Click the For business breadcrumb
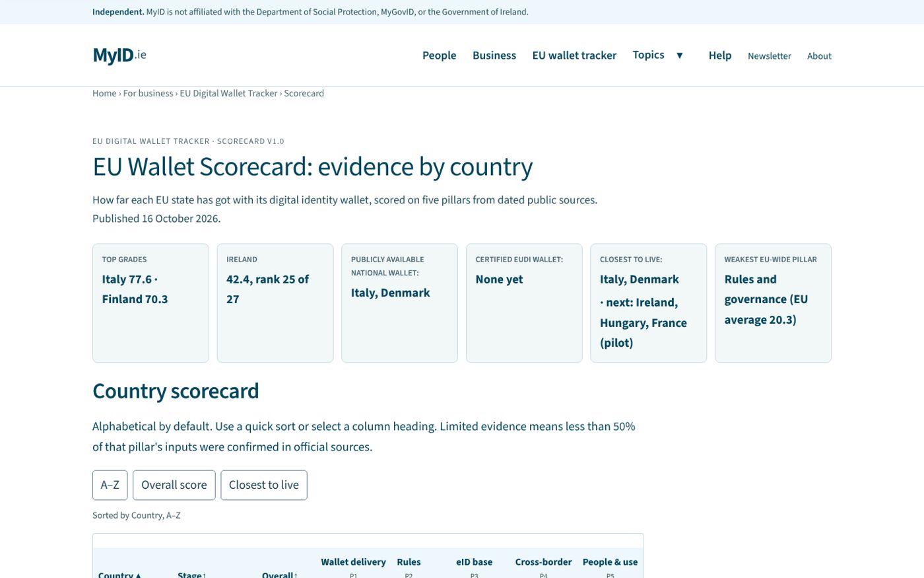The width and height of the screenshot is (924, 578). pos(148,93)
